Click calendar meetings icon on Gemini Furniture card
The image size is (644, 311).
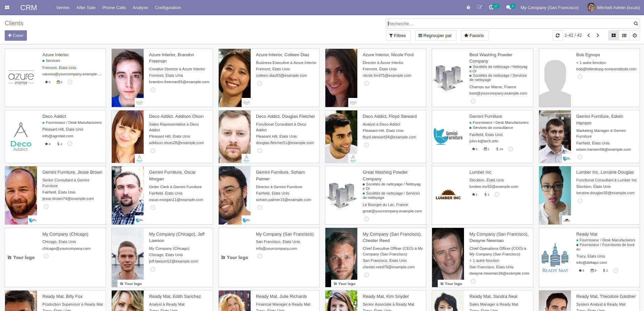(x=487, y=149)
